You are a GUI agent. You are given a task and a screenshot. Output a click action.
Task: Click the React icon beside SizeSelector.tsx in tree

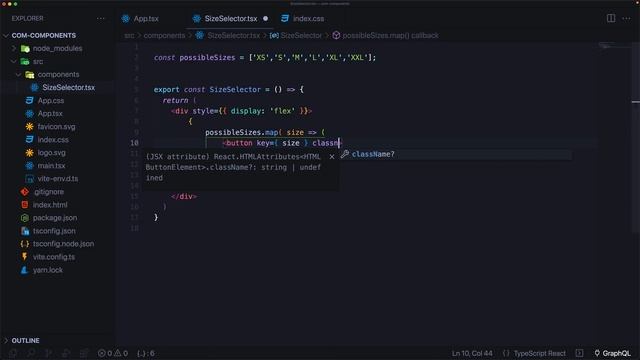[34, 87]
